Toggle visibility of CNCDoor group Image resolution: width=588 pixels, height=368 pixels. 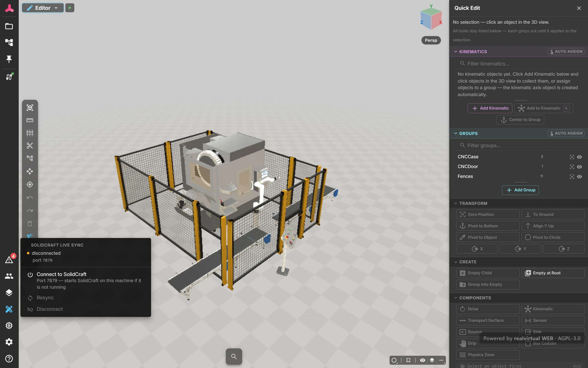pos(579,167)
